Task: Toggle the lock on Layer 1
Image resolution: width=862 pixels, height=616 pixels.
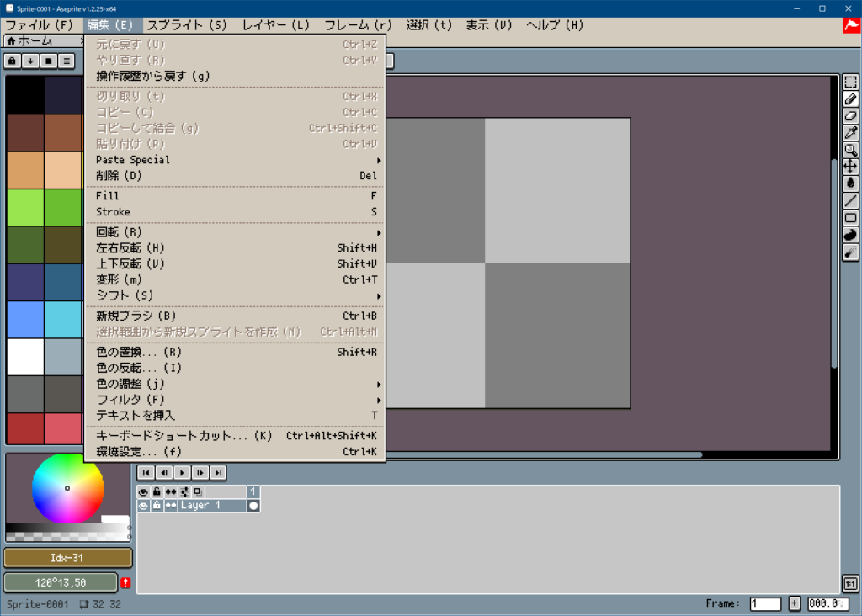Action: 157,506
